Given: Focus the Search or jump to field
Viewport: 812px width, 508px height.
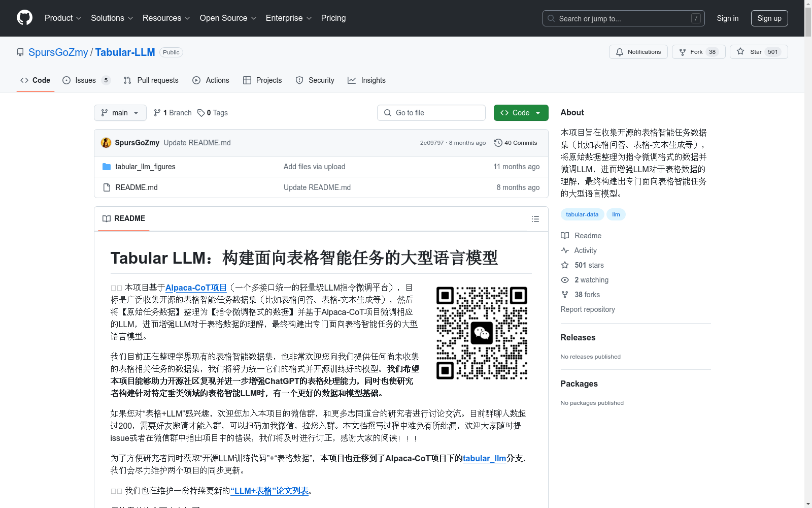Looking at the screenshot, I should (624, 18).
